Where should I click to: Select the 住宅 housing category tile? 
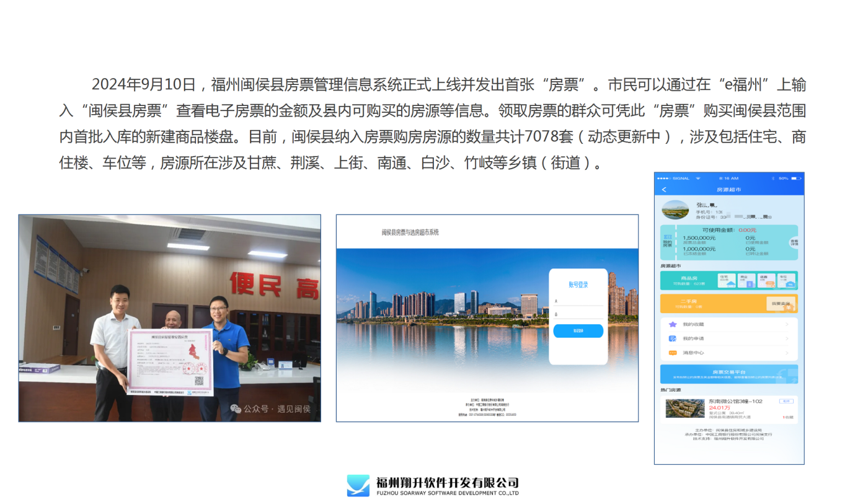(727, 281)
